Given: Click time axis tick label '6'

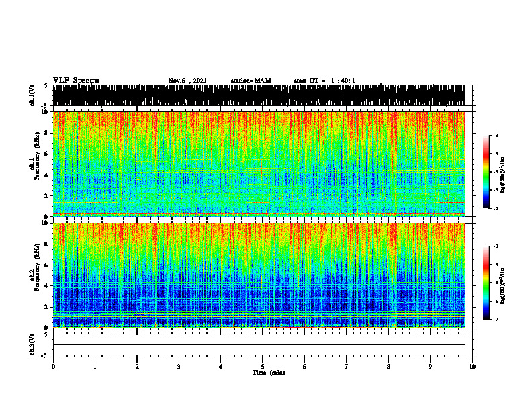Looking at the screenshot, I should pyautogui.click(x=304, y=367).
